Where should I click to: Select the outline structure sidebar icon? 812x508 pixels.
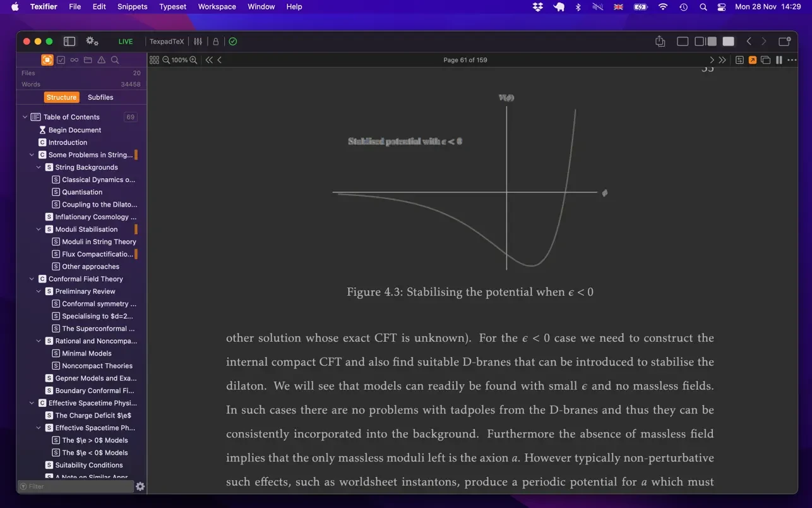coord(47,60)
